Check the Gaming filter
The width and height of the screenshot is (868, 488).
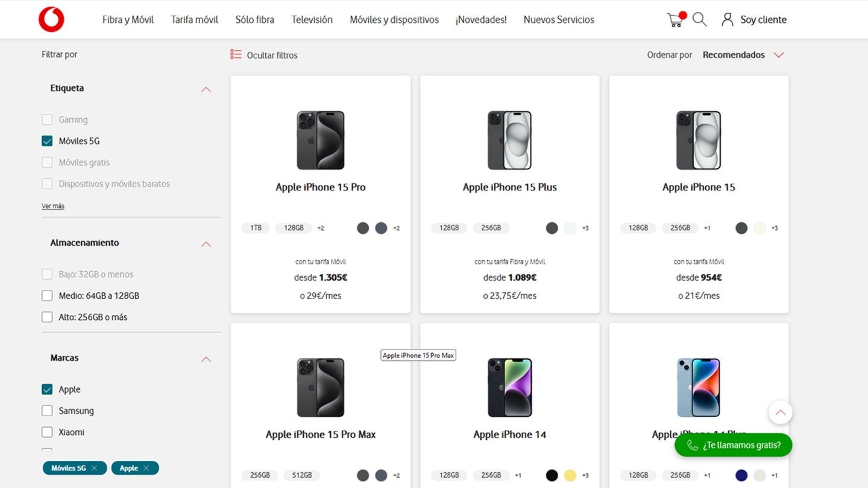coord(47,119)
